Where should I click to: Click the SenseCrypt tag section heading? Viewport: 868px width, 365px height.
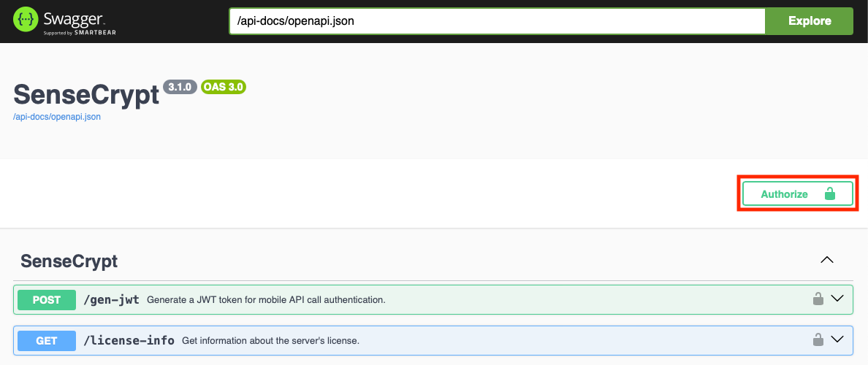coord(69,261)
